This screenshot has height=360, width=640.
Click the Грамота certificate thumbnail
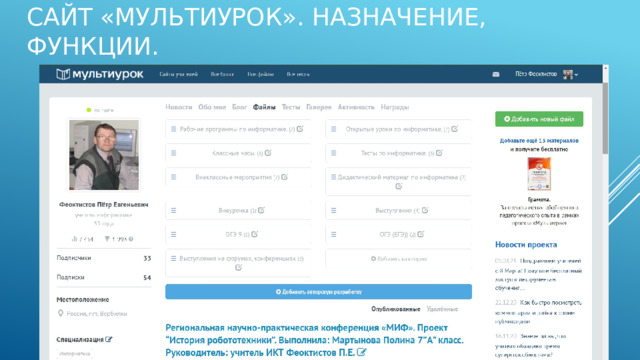[539, 174]
